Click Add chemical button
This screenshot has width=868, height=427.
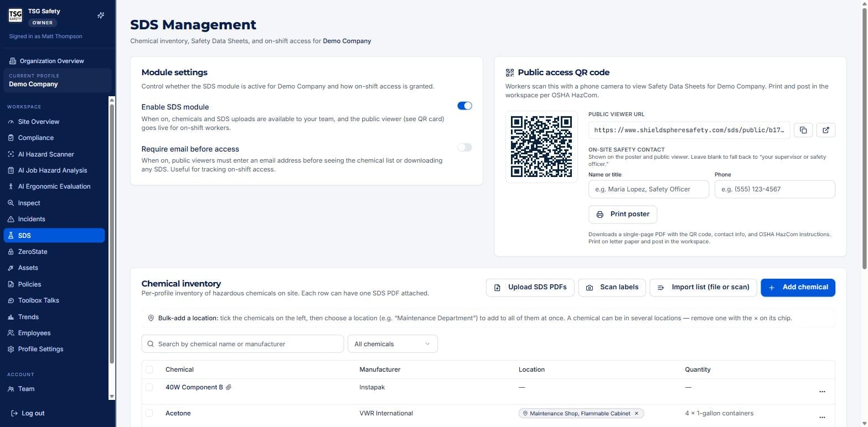pyautogui.click(x=798, y=288)
